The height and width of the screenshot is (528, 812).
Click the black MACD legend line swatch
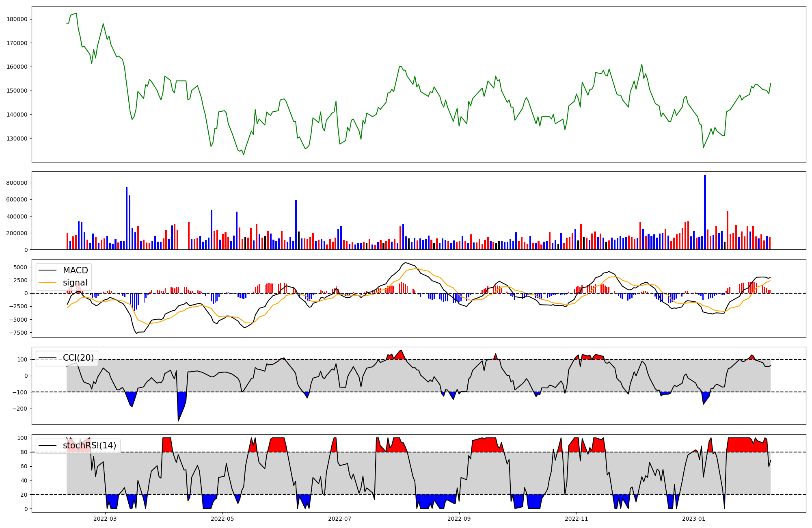[x=48, y=271]
